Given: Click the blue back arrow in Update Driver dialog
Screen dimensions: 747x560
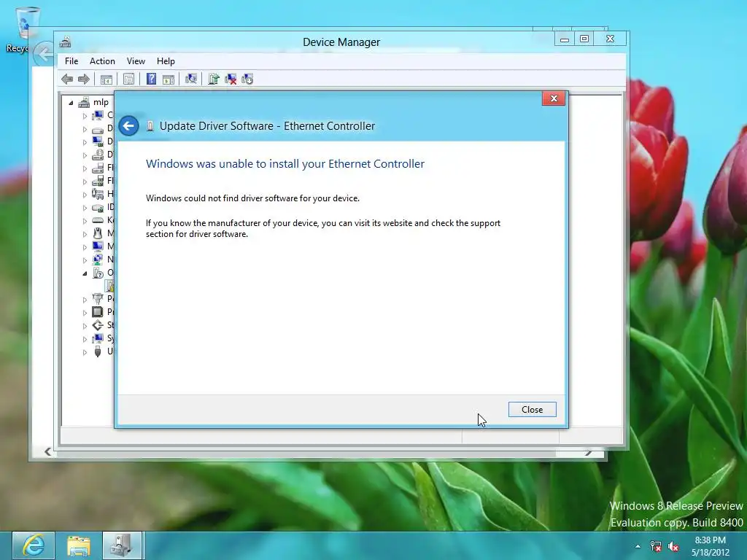Looking at the screenshot, I should pyautogui.click(x=128, y=125).
